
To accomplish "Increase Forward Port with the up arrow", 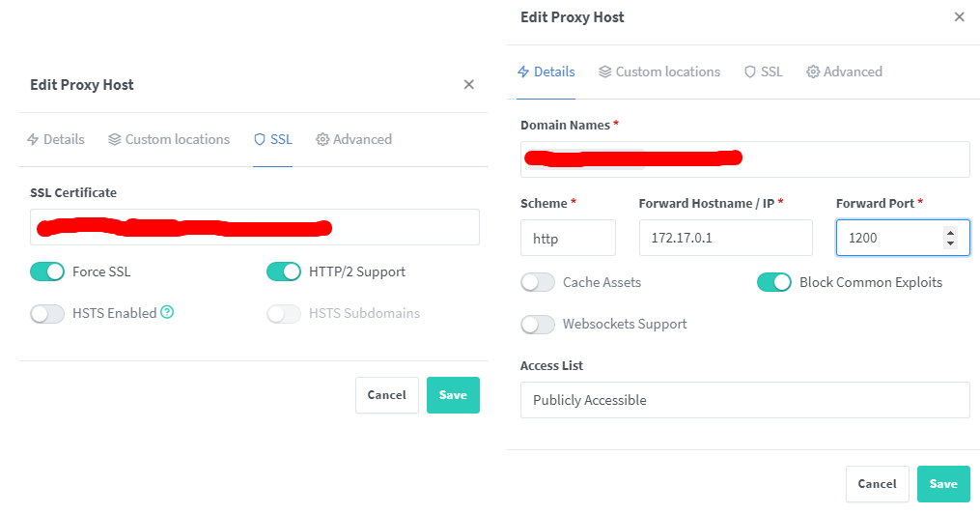I will tap(950, 232).
